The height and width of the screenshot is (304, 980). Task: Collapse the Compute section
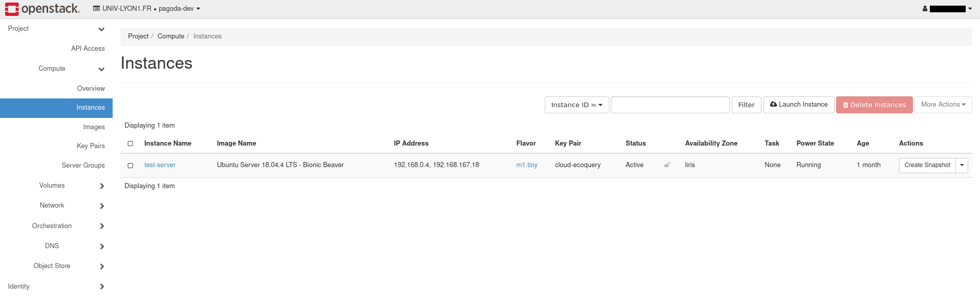101,69
